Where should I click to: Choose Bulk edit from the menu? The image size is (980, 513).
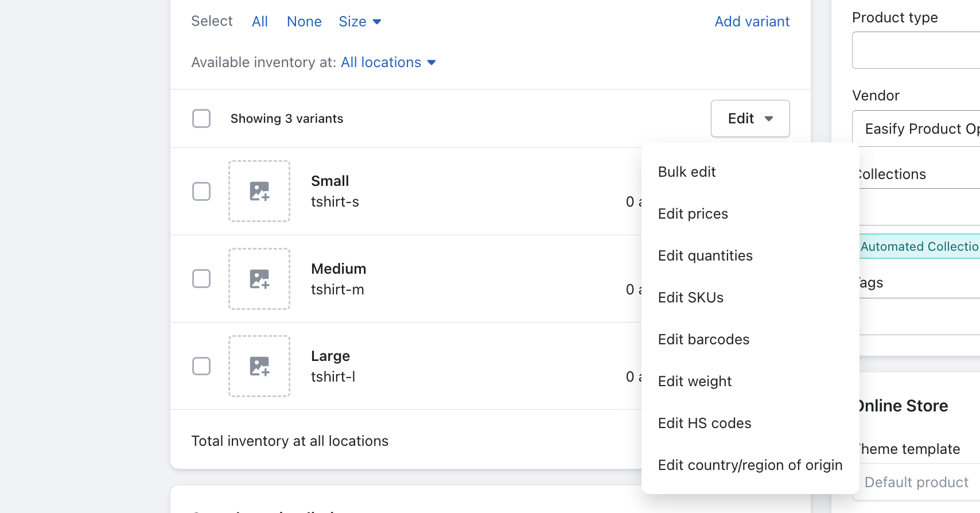coord(687,172)
